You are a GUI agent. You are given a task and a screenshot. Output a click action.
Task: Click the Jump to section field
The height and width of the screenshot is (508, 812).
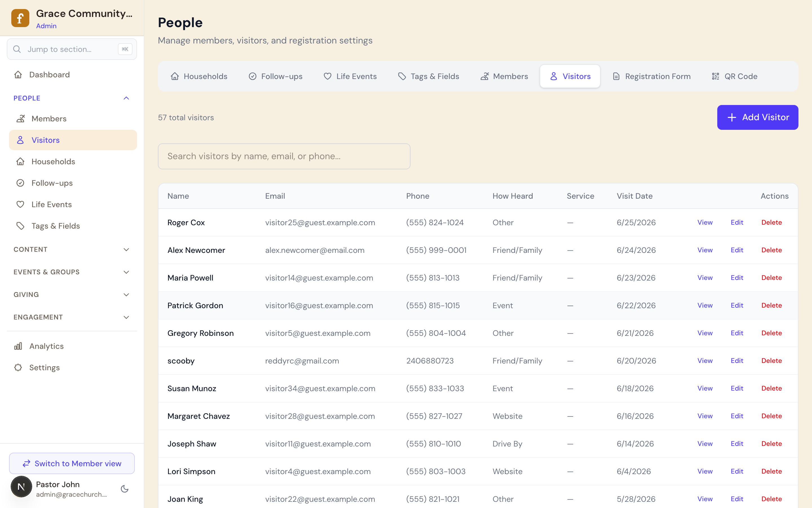pyautogui.click(x=72, y=49)
